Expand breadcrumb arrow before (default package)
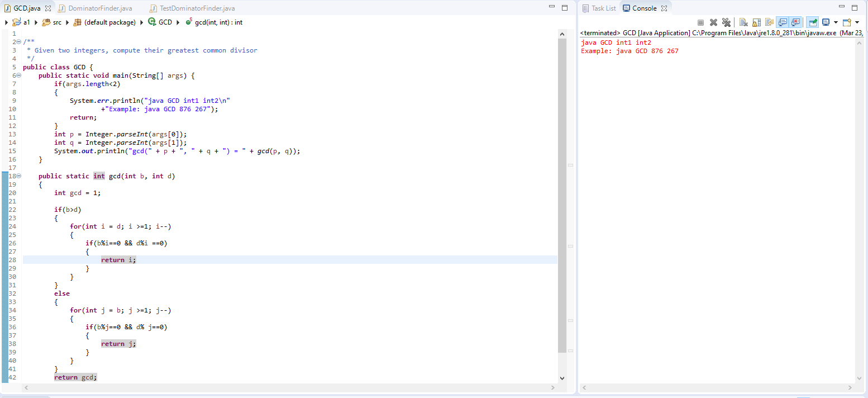The height and width of the screenshot is (398, 868). point(68,22)
